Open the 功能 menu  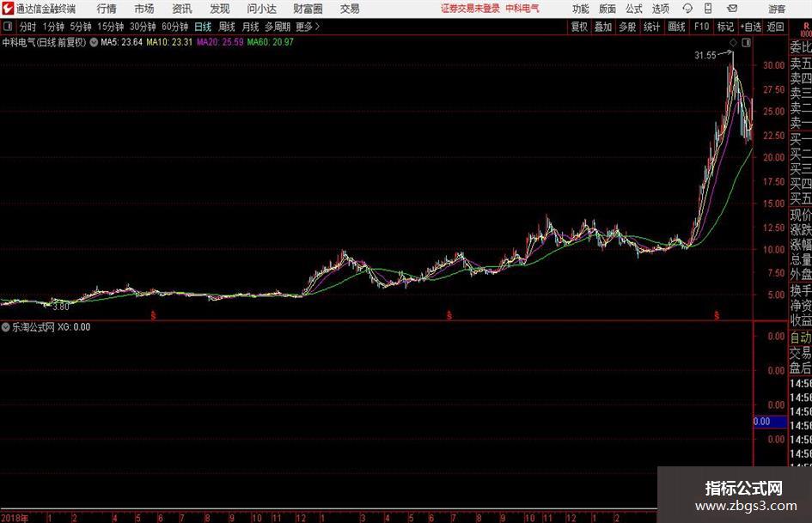tap(581, 9)
